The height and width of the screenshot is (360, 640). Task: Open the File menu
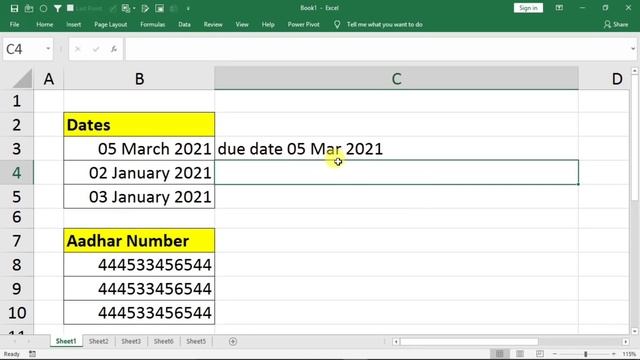15,24
